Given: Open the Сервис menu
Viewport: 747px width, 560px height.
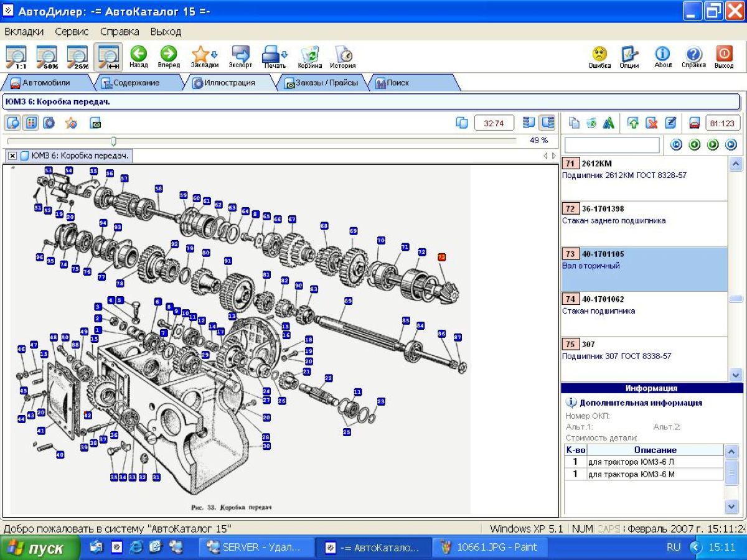Looking at the screenshot, I should [x=72, y=31].
